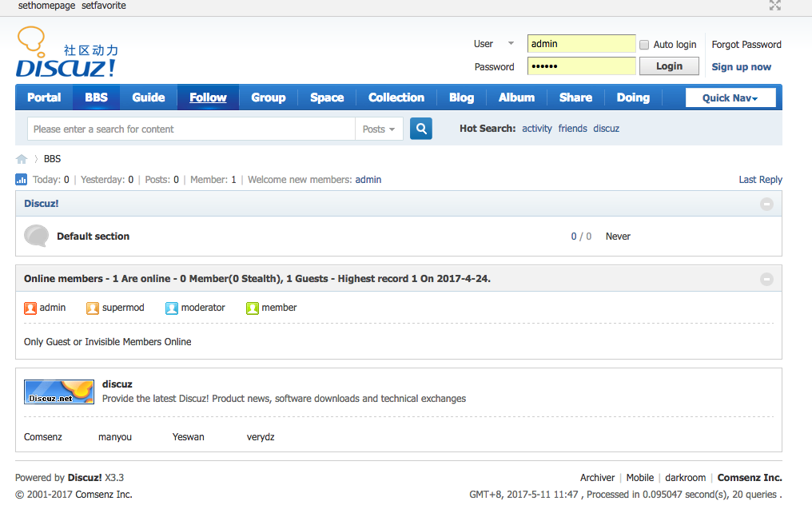Open the Archiver footer link

pos(597,477)
